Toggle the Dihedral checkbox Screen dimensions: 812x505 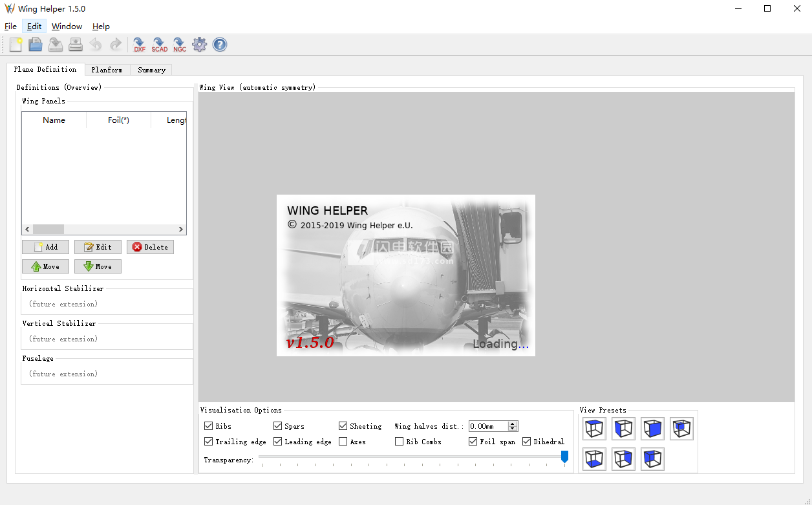tap(527, 442)
